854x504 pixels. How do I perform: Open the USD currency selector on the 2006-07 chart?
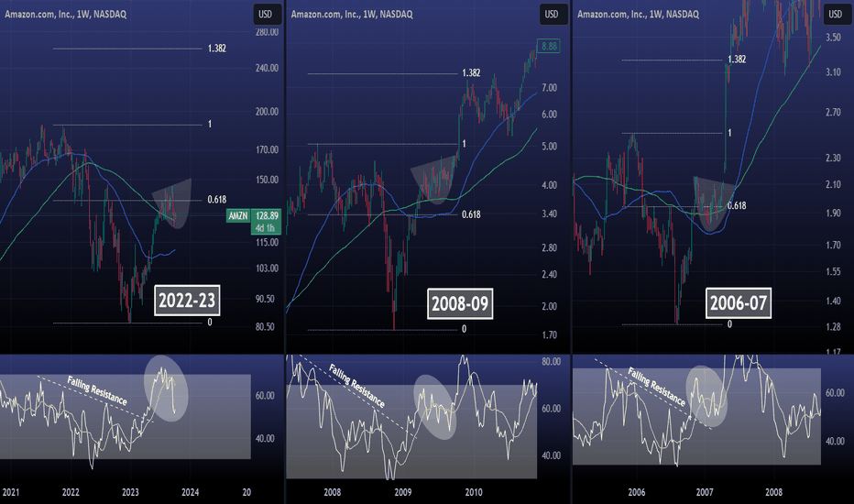tap(836, 15)
